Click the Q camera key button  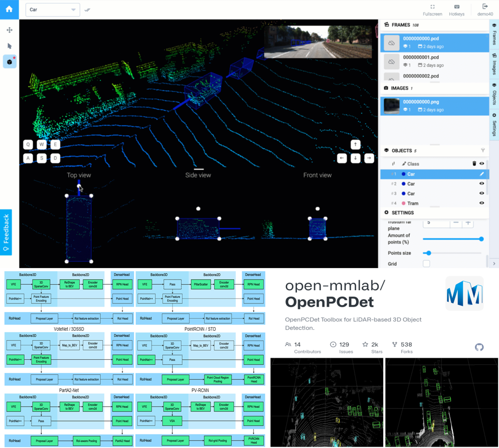28,145
